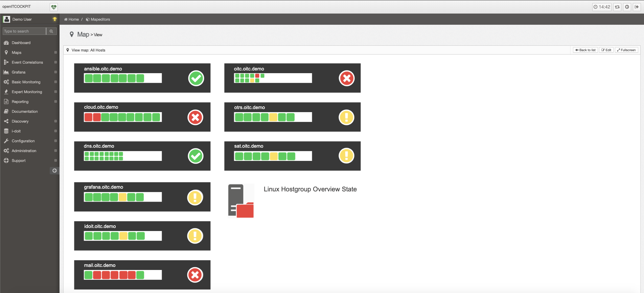Click the sat.oitc.demo host name
The height and width of the screenshot is (293, 644).
pyautogui.click(x=249, y=146)
